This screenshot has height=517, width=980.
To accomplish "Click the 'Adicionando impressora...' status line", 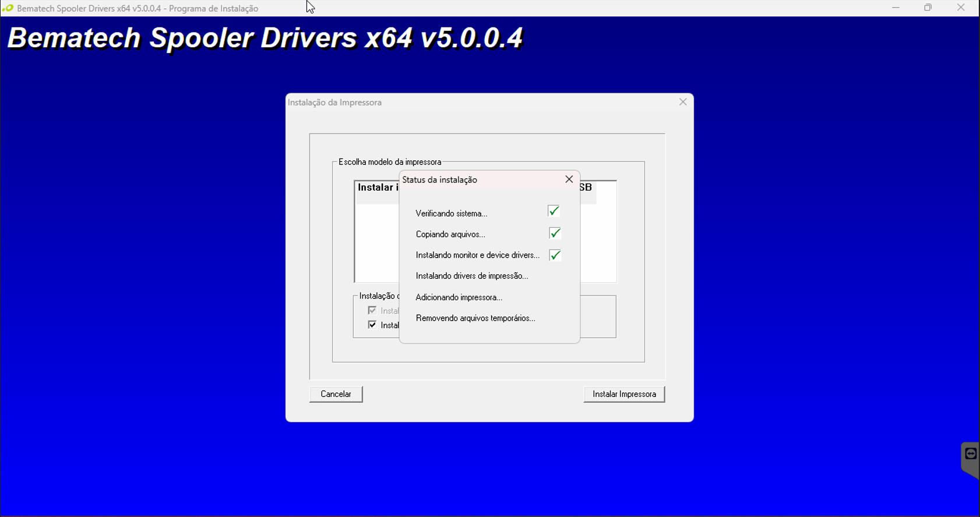I will coord(459,297).
